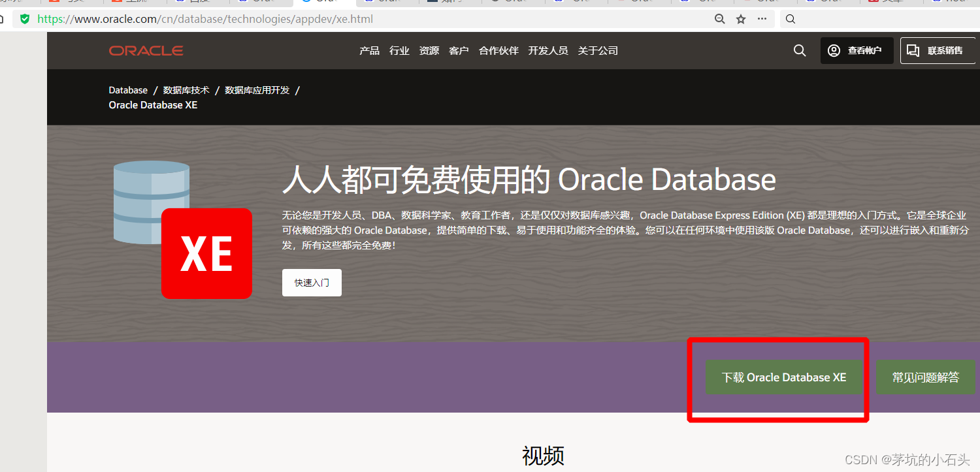Click the 查看帐户 account button

(x=857, y=51)
